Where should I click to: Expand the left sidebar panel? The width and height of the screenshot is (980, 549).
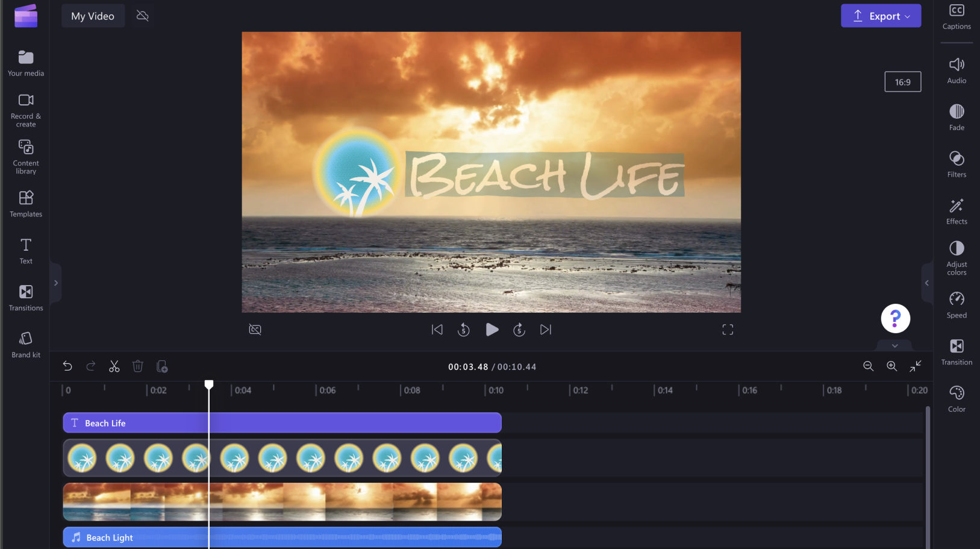(56, 283)
